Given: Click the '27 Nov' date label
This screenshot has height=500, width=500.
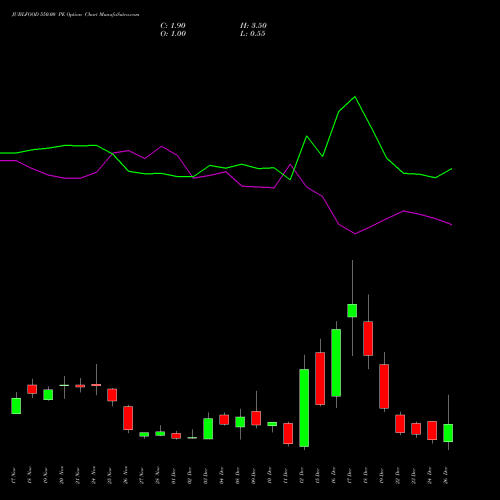Looking at the screenshot, I should pyautogui.click(x=142, y=475).
